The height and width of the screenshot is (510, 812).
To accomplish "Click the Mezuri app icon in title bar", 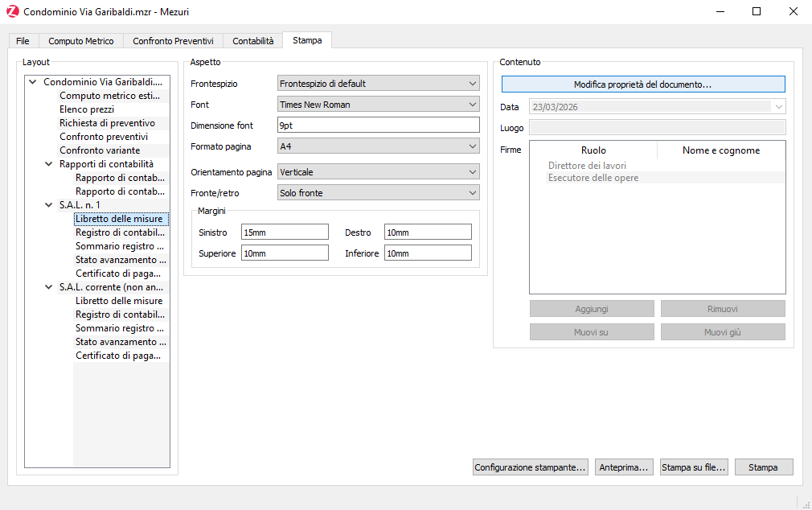I will (x=12, y=12).
